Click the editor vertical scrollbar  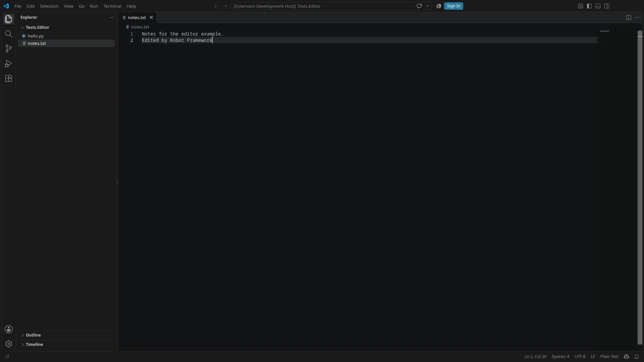click(640, 188)
